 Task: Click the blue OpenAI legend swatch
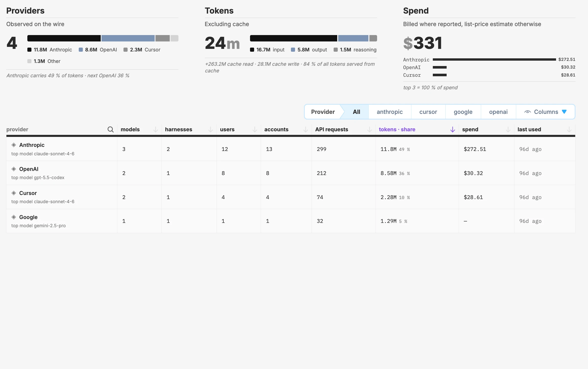click(81, 50)
